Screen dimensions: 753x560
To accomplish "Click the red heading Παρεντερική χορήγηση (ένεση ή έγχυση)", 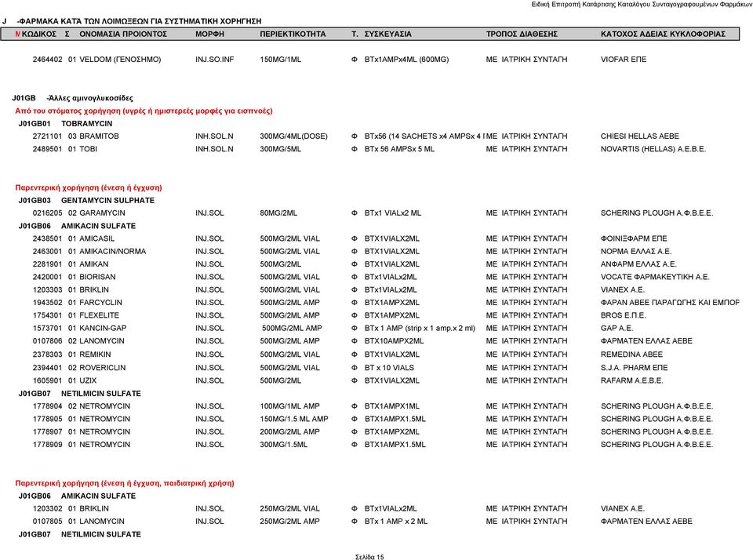I will pos(89,187).
